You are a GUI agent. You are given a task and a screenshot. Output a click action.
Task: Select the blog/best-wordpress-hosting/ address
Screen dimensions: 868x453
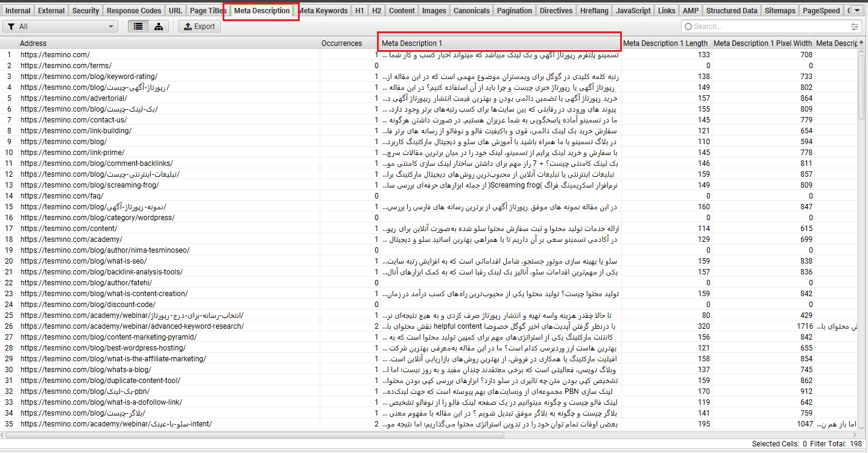pos(103,347)
